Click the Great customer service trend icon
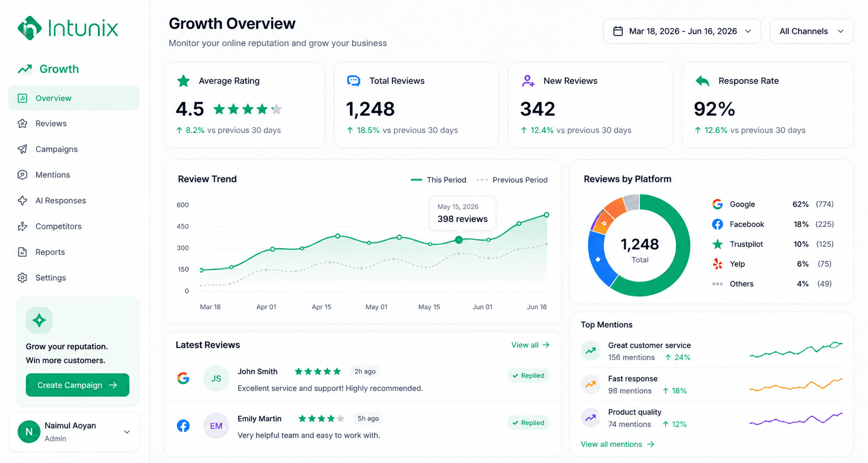This screenshot has width=868, height=463. pos(590,350)
